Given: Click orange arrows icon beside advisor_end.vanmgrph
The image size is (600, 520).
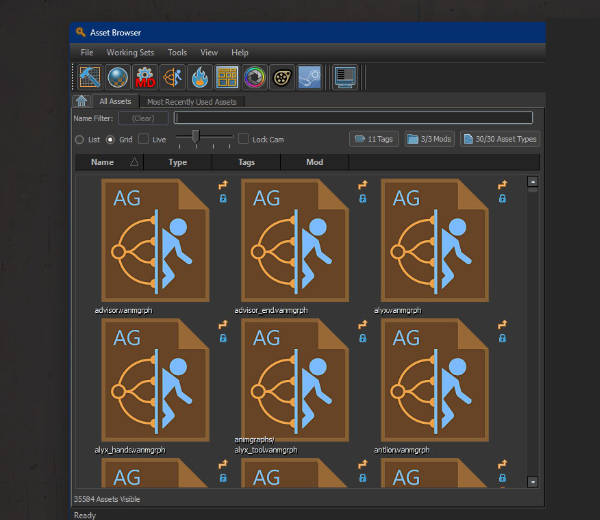Looking at the screenshot, I should tap(363, 185).
